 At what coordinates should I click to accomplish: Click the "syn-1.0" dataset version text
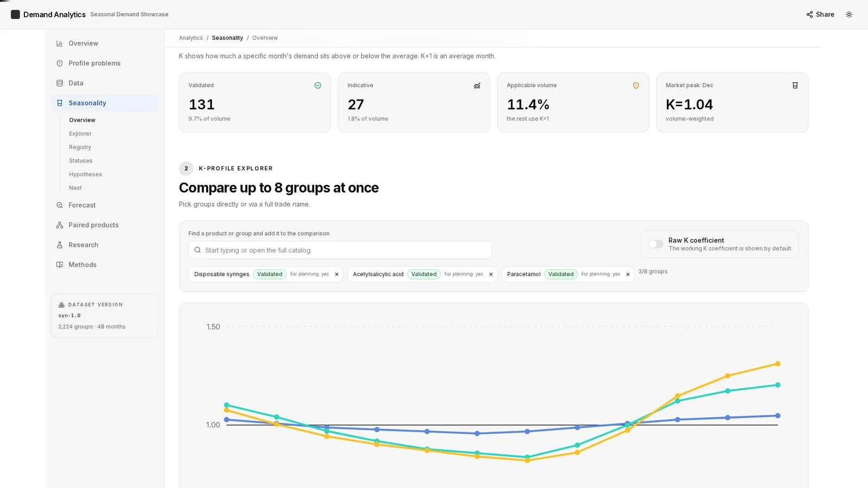click(x=69, y=316)
